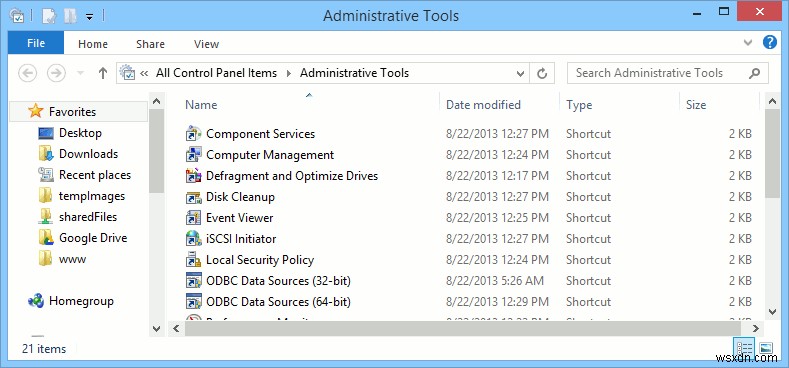
Task: Open the File menu
Action: tap(36, 43)
